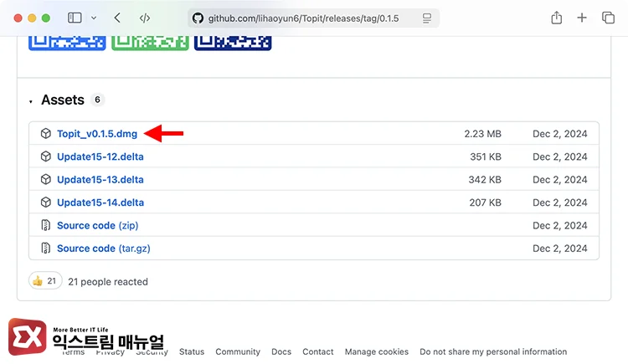The image size is (628, 364).
Task: Show the tab overview
Action: (608, 18)
